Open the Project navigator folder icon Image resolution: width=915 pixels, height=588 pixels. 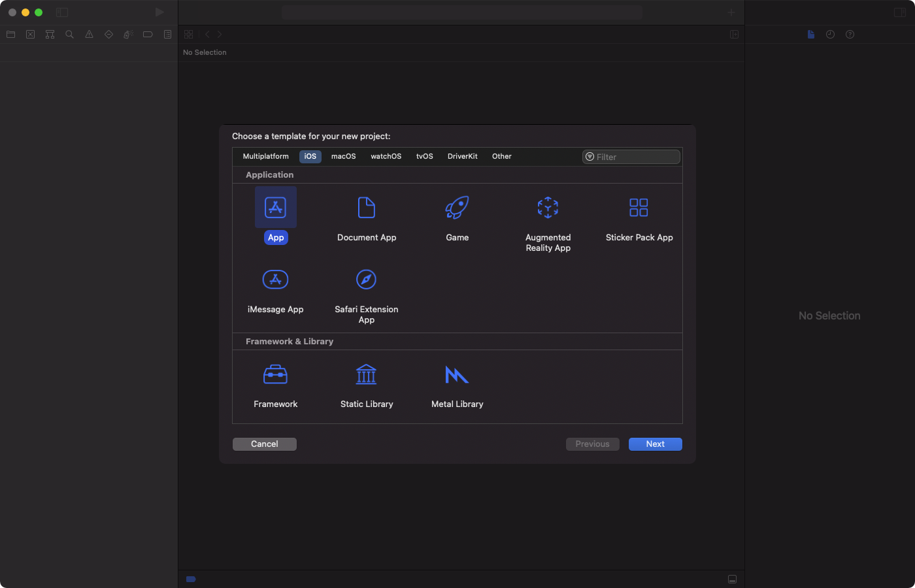tap(11, 35)
